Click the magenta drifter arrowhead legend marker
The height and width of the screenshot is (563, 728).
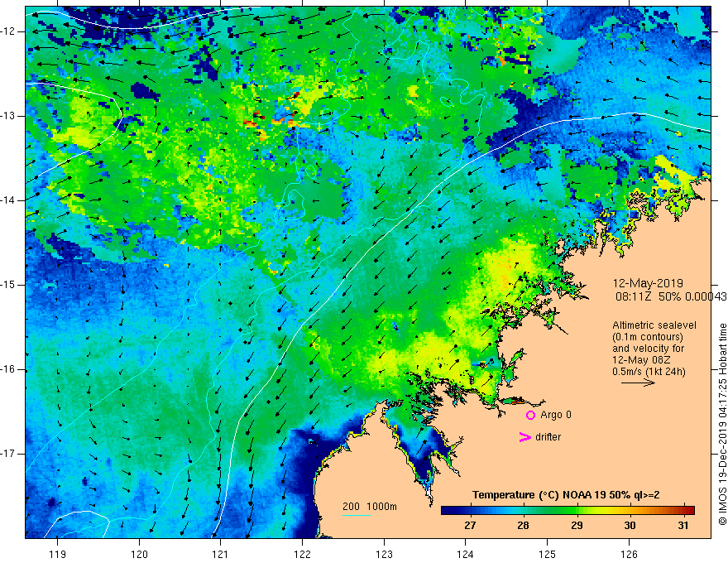point(524,437)
